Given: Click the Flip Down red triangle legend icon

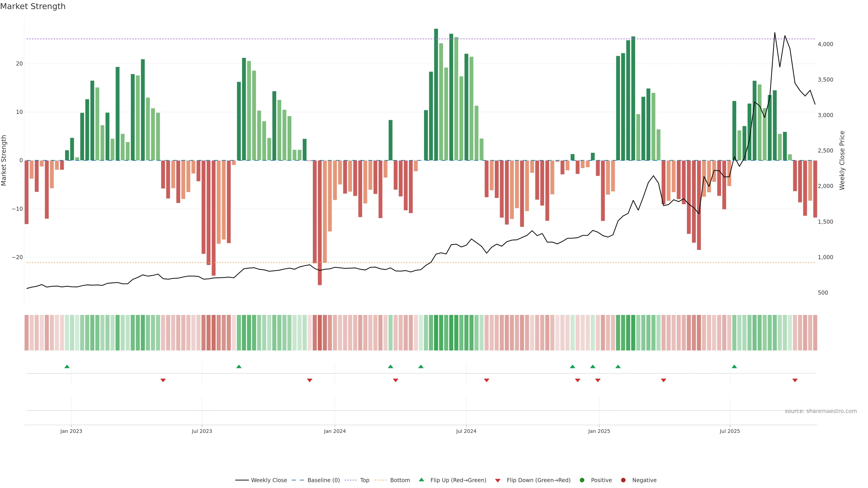Looking at the screenshot, I should tap(498, 480).
